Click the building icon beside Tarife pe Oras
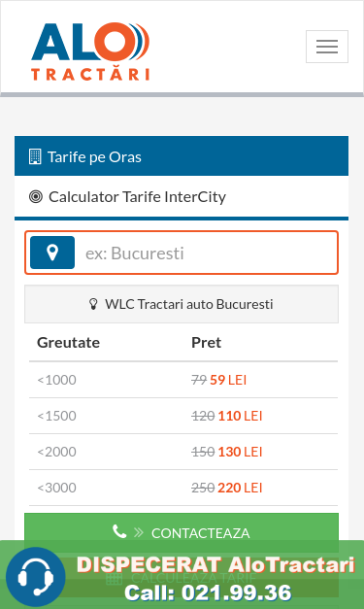 click(x=35, y=156)
